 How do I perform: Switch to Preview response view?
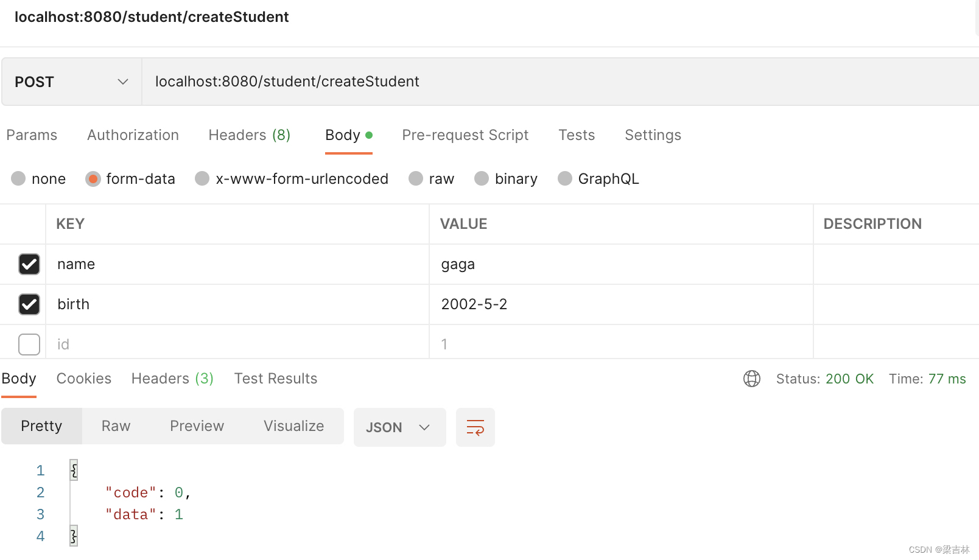[197, 426]
